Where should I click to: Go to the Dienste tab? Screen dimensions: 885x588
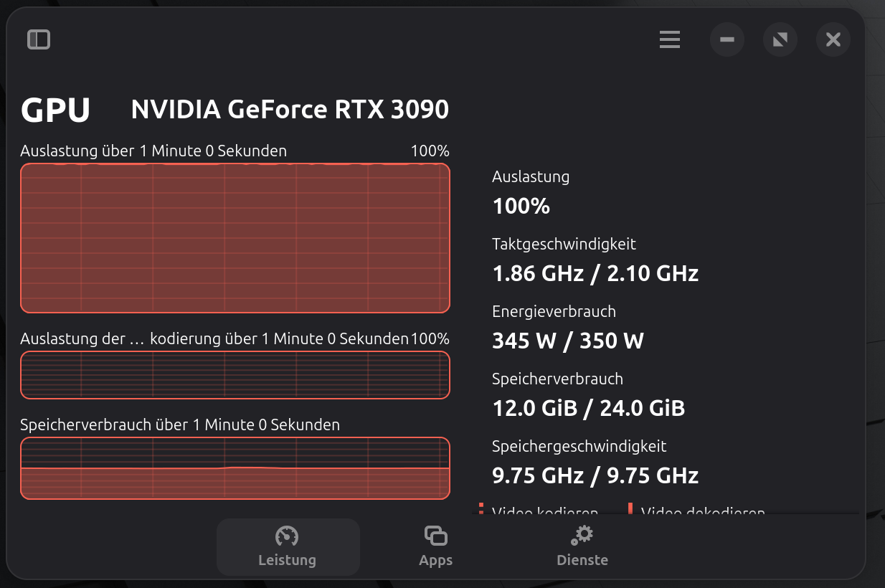[x=582, y=546]
